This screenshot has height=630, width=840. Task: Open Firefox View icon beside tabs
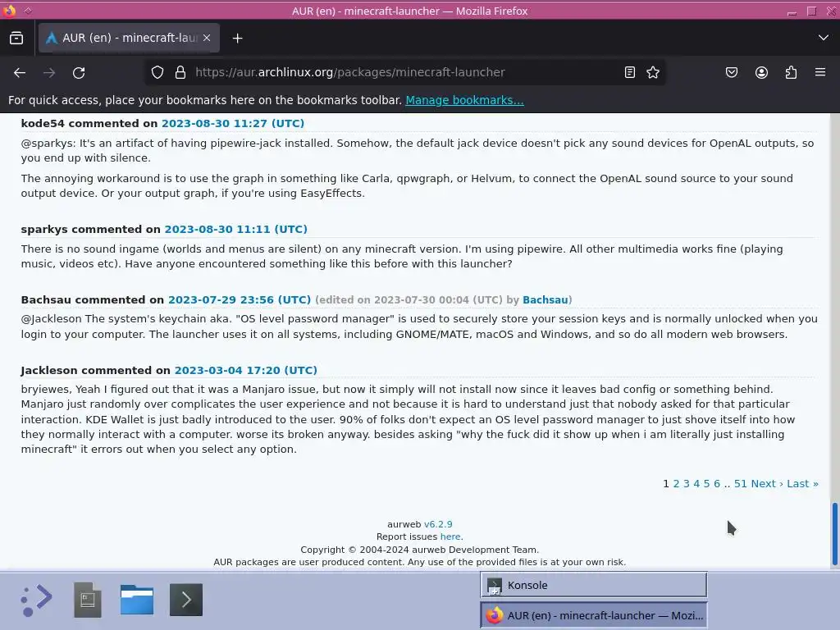[16, 38]
